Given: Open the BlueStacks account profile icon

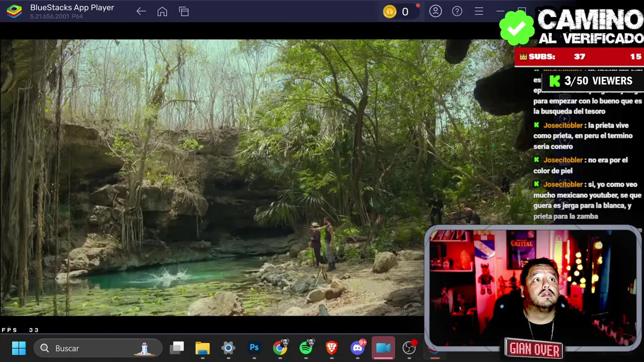Looking at the screenshot, I should coord(436,11).
